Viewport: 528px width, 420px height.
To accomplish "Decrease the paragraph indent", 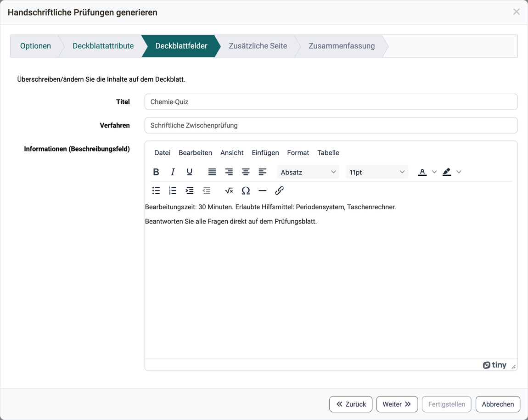I will click(207, 191).
